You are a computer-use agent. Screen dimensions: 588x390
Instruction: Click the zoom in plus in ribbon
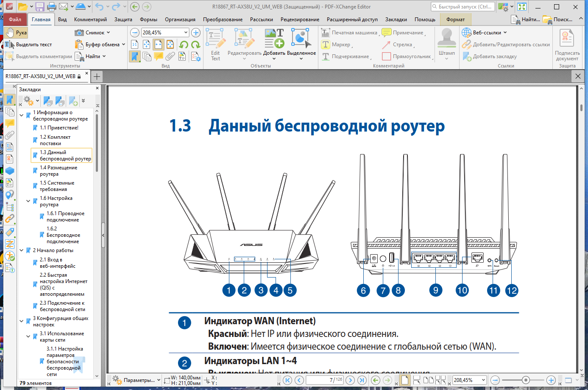(x=196, y=33)
